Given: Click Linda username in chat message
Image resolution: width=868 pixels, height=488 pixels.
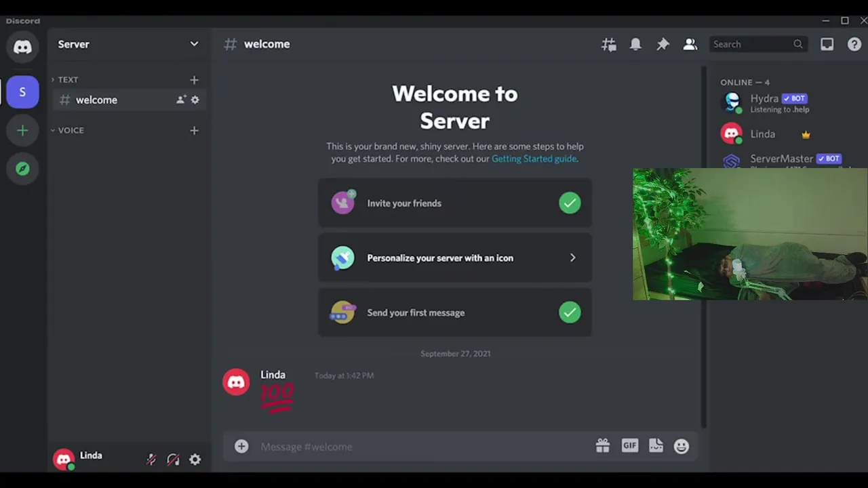Looking at the screenshot, I should pyautogui.click(x=273, y=375).
